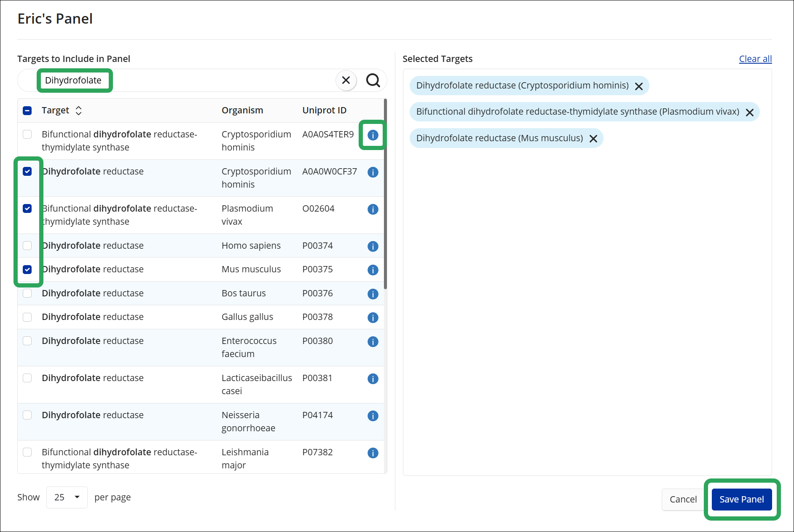Click the Save Panel button
The width and height of the screenshot is (794, 532).
tap(742, 499)
